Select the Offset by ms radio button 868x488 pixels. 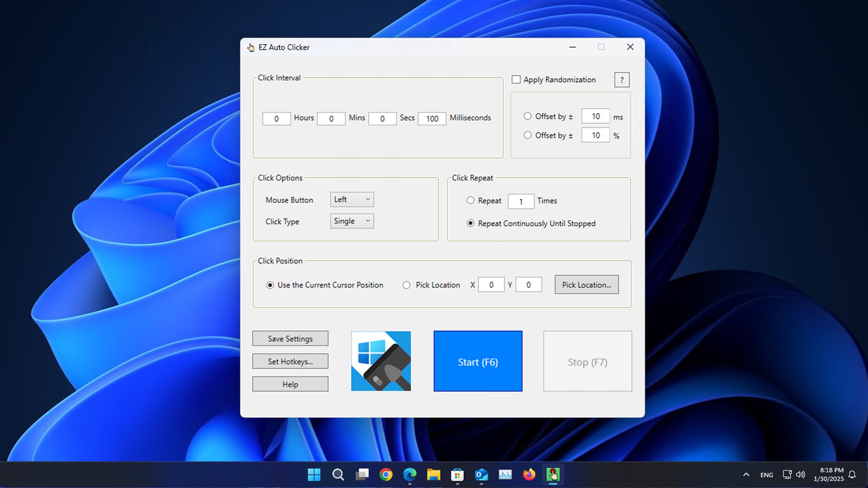[527, 116]
